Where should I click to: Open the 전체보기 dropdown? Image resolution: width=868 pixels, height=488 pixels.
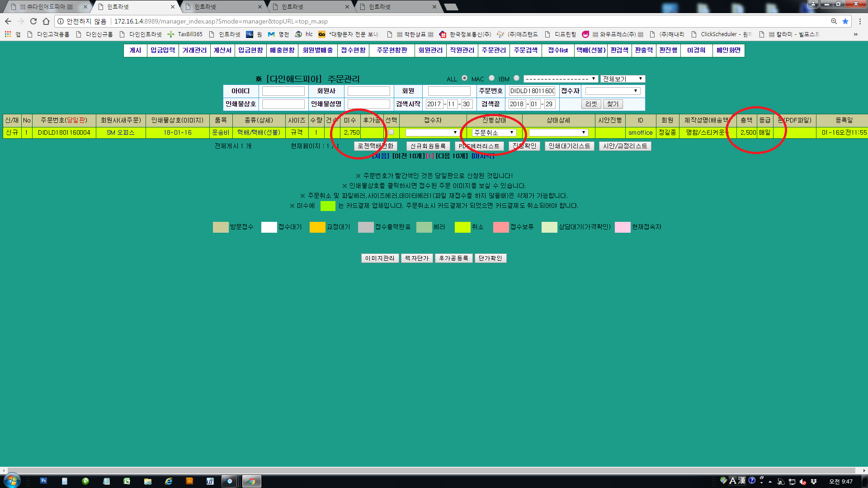(x=623, y=79)
